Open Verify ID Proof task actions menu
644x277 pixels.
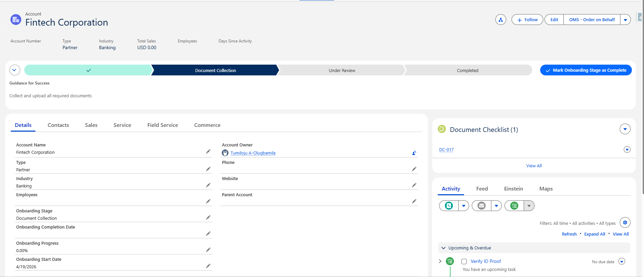point(622,262)
